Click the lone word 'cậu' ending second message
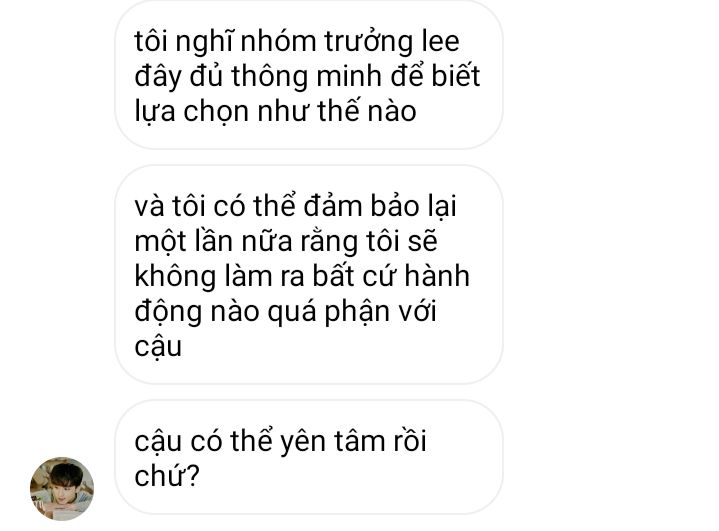Image resolution: width=719 pixels, height=531 pixels. pos(158,347)
